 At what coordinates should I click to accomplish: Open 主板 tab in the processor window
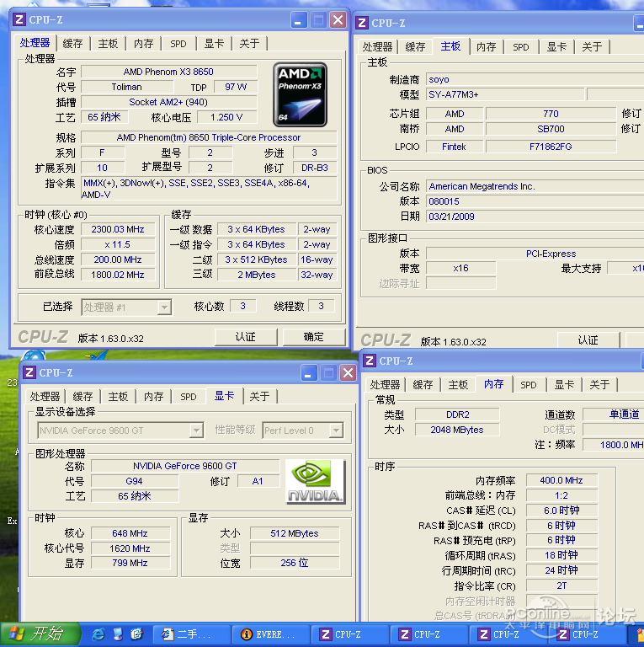(108, 43)
